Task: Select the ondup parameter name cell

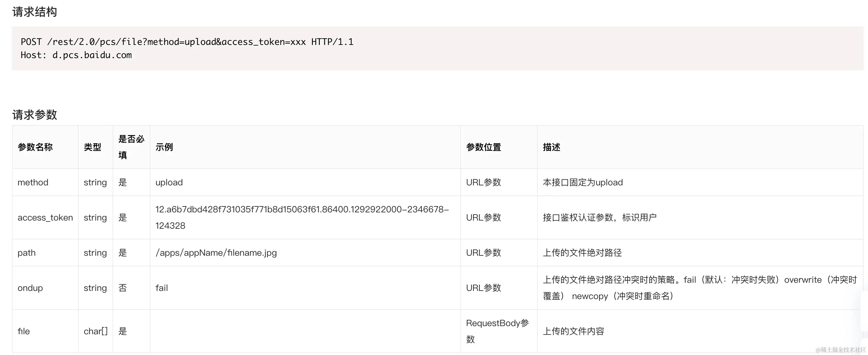Action: [30, 288]
